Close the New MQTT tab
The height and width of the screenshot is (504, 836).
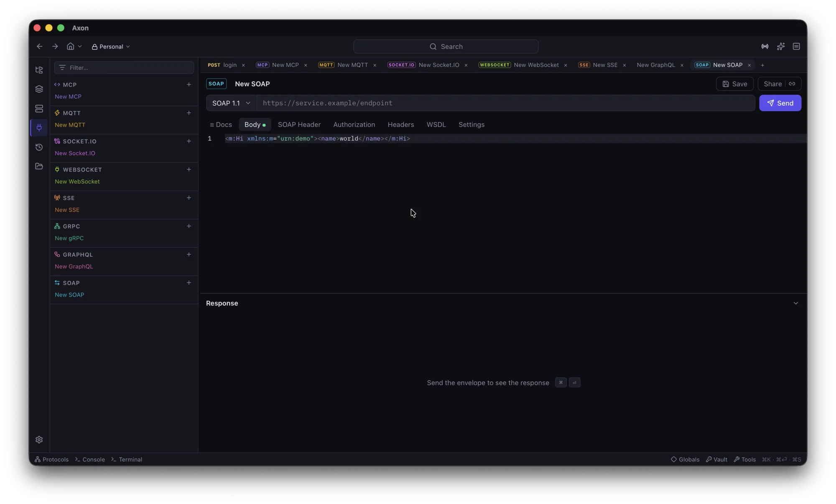click(x=375, y=65)
